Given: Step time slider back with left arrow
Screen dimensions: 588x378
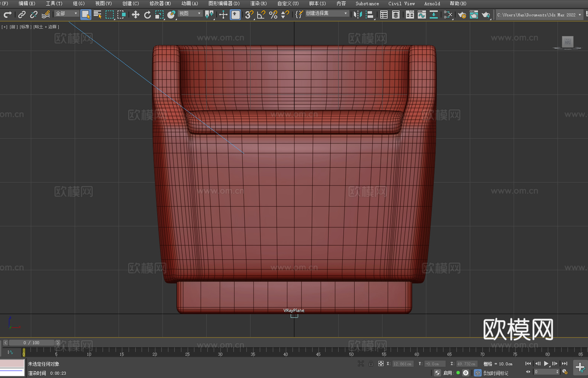Looking at the screenshot, I should (x=5, y=343).
